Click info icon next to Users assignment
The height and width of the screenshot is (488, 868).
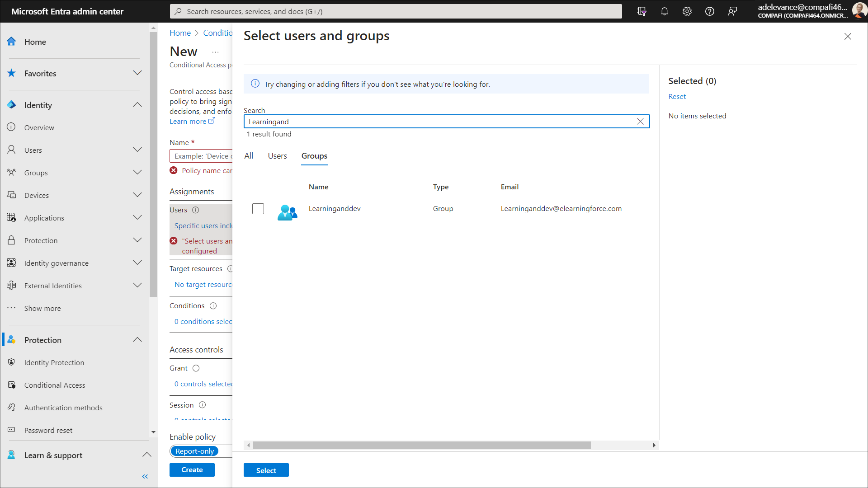click(195, 210)
